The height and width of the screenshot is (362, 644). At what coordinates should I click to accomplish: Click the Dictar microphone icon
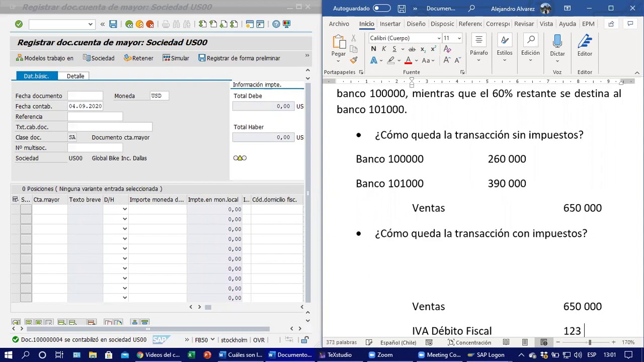[557, 42]
